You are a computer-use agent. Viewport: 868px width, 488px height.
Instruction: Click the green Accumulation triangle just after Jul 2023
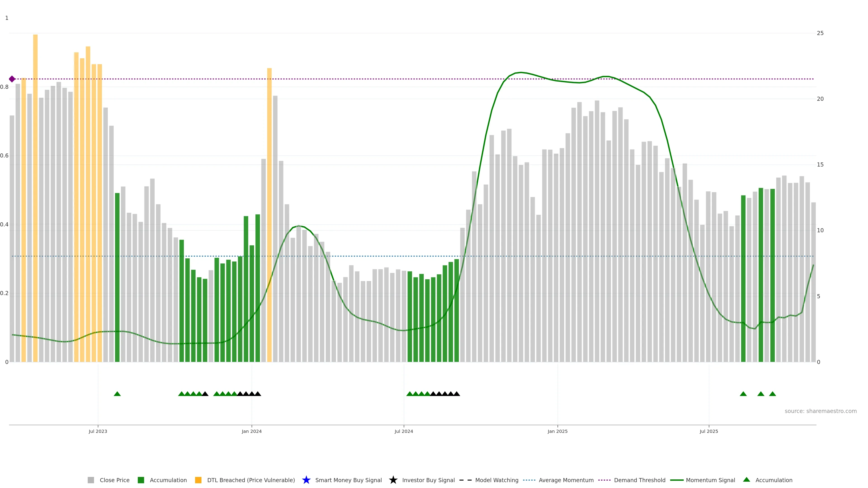tap(117, 394)
